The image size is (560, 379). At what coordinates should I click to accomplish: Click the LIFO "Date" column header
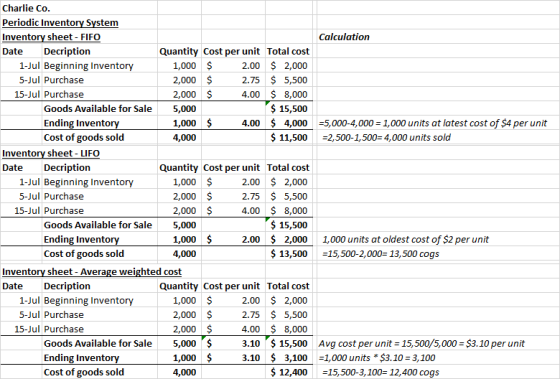[12, 168]
